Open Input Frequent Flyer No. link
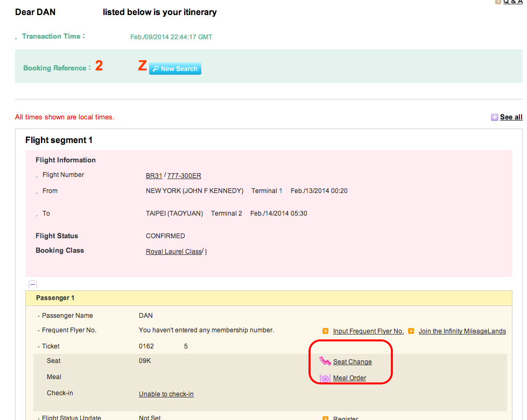 point(368,331)
